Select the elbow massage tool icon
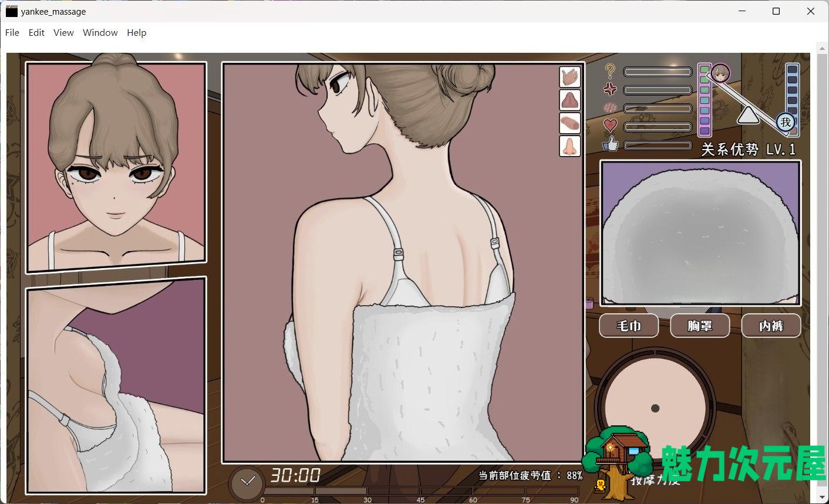This screenshot has width=829, height=504. click(569, 100)
